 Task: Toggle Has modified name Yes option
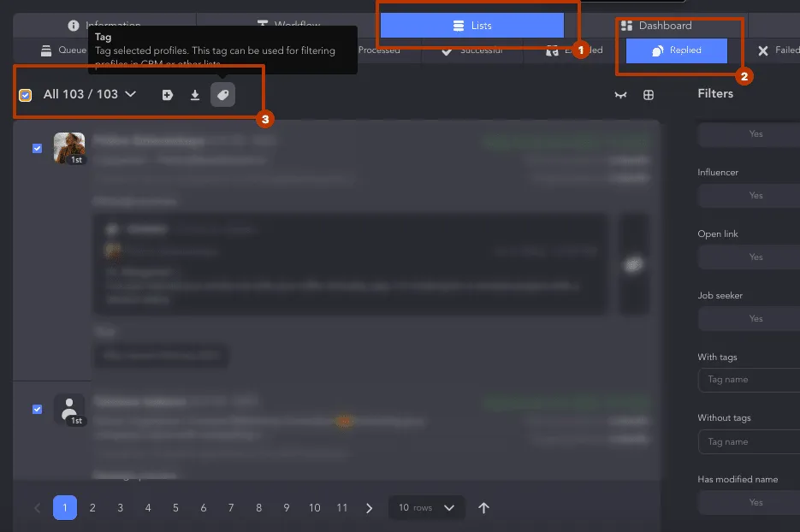coord(756,502)
